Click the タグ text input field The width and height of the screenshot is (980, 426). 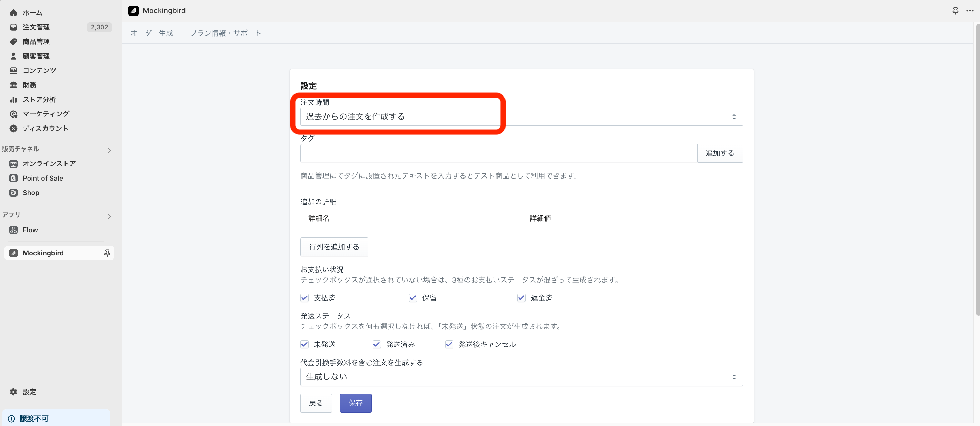pos(498,153)
